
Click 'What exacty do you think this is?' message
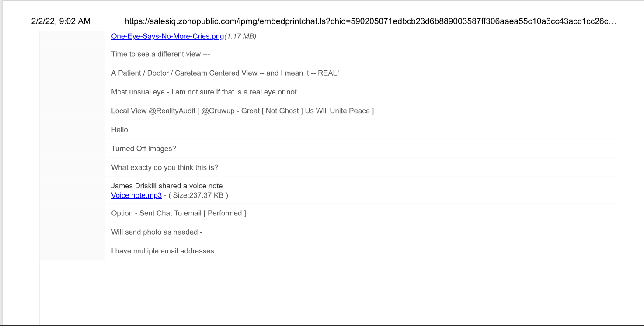pos(164,167)
